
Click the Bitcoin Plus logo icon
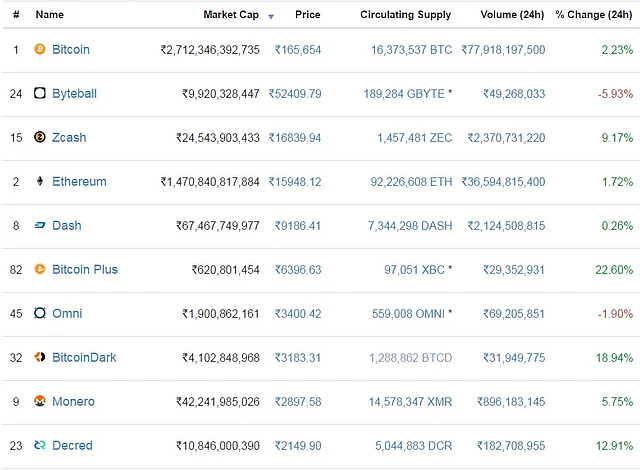pos(40,269)
